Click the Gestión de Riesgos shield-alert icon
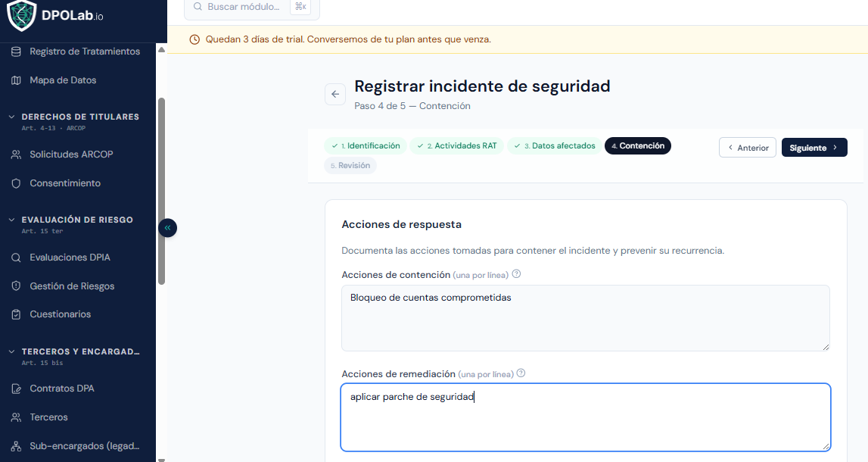 point(16,286)
